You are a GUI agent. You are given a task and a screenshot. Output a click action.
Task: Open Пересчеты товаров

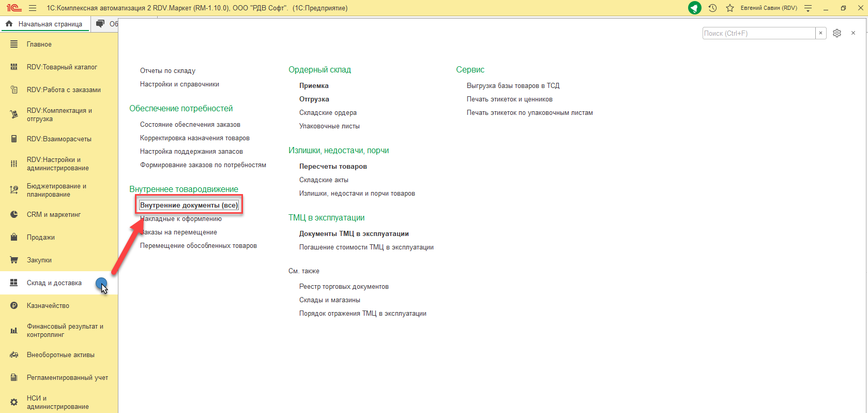click(333, 167)
